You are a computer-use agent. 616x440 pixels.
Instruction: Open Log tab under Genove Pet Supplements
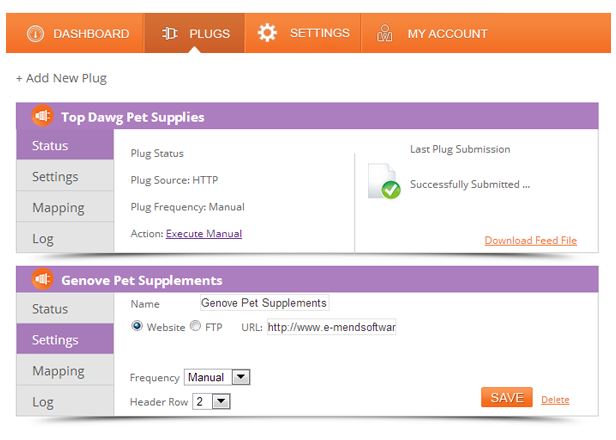[x=43, y=402]
